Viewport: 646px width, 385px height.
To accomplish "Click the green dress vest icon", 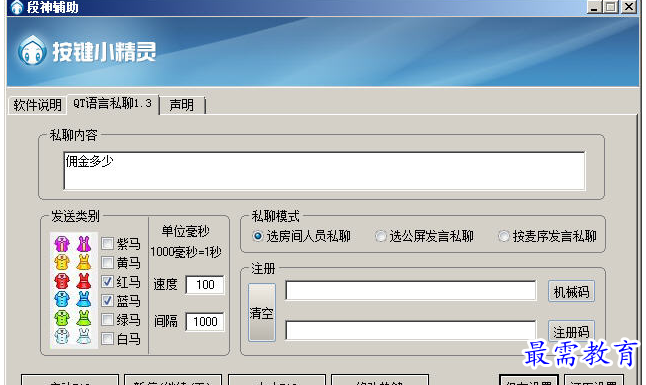I will pos(84,318).
